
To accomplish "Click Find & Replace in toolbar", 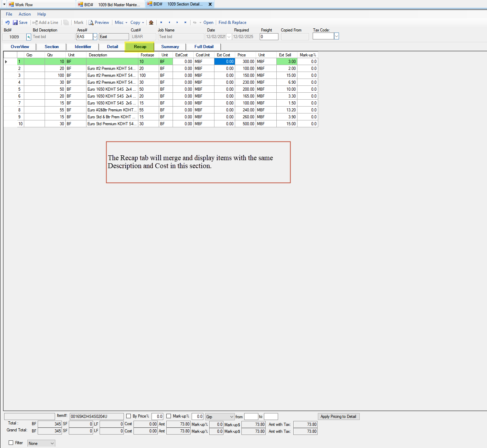I will pyautogui.click(x=232, y=22).
